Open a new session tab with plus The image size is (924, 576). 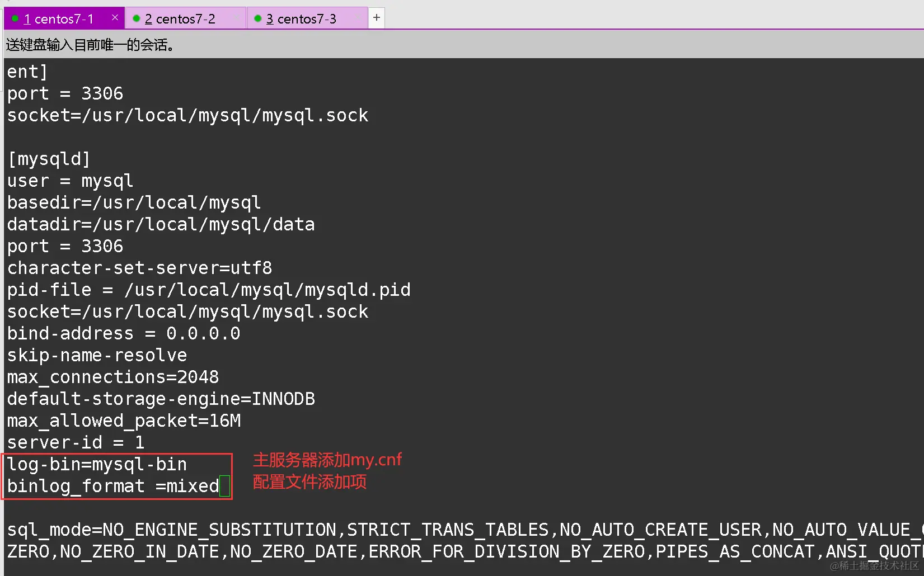tap(377, 18)
